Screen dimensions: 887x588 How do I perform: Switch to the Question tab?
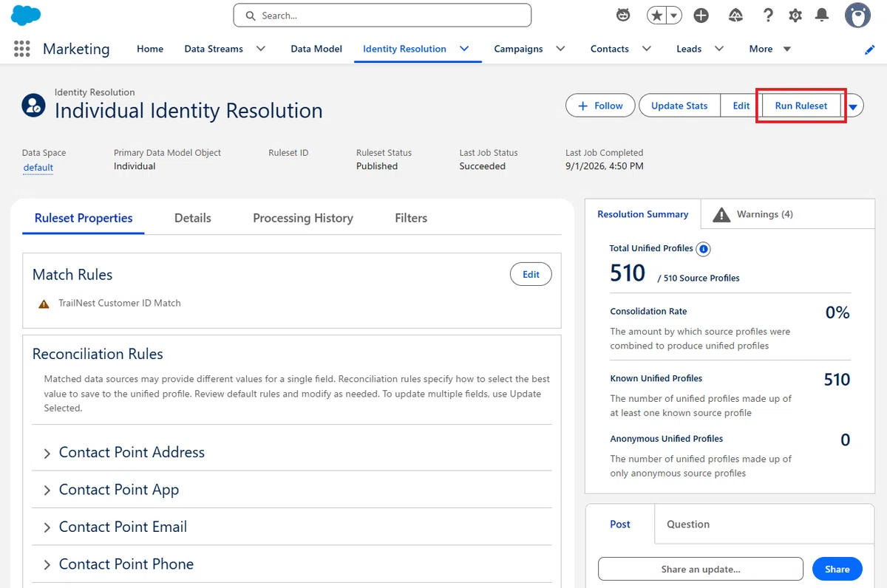(688, 524)
